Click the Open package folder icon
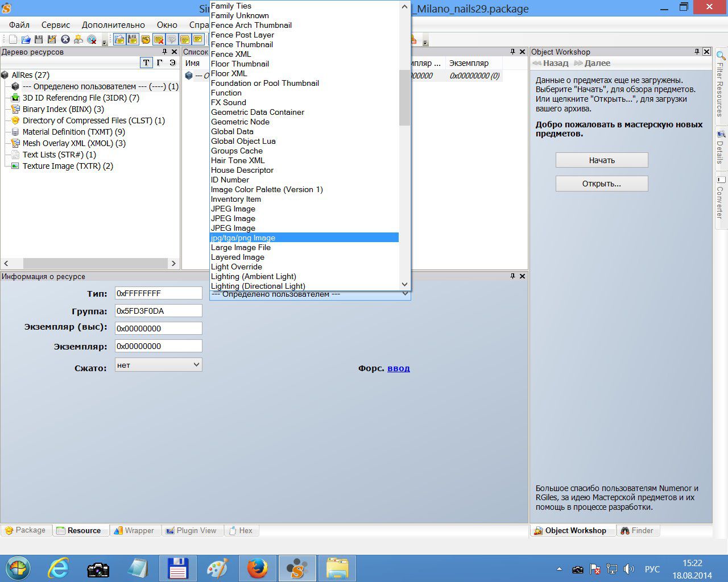The height and width of the screenshot is (582, 728). [x=26, y=39]
